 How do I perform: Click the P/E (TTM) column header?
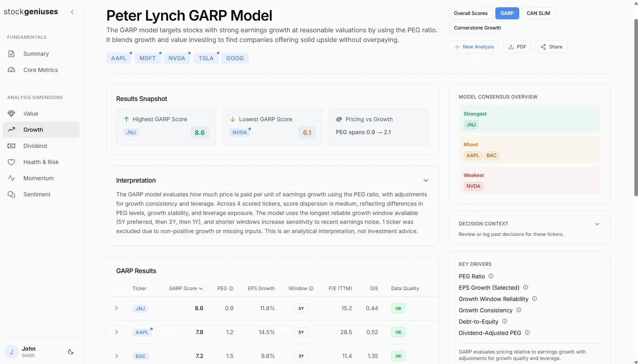pos(340,288)
